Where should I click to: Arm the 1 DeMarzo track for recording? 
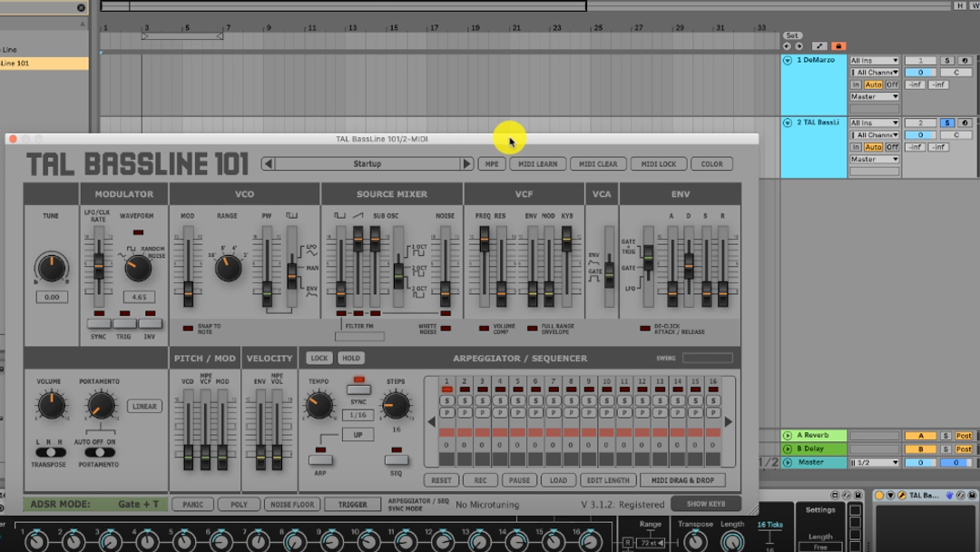pos(964,61)
